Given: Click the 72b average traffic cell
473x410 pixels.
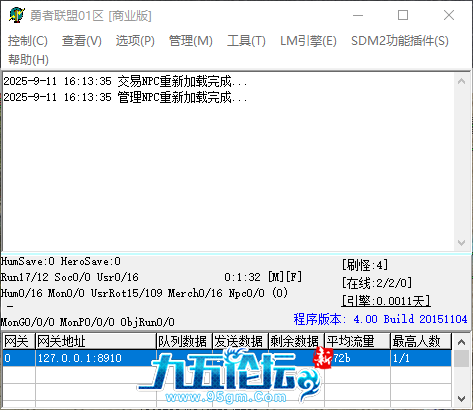Looking at the screenshot, I should coord(357,358).
